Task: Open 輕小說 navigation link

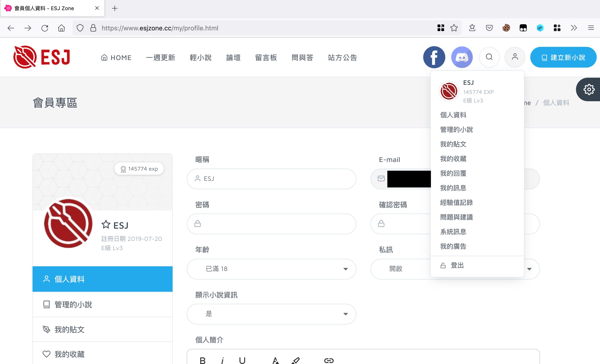Action: (x=201, y=57)
